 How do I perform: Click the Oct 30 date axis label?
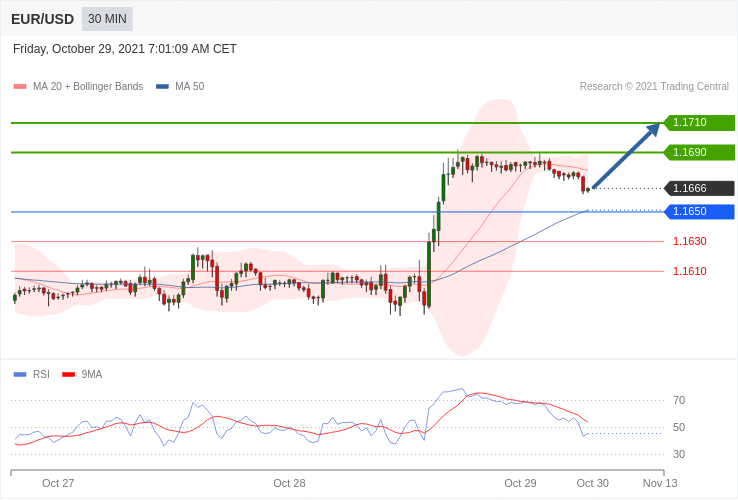(593, 484)
